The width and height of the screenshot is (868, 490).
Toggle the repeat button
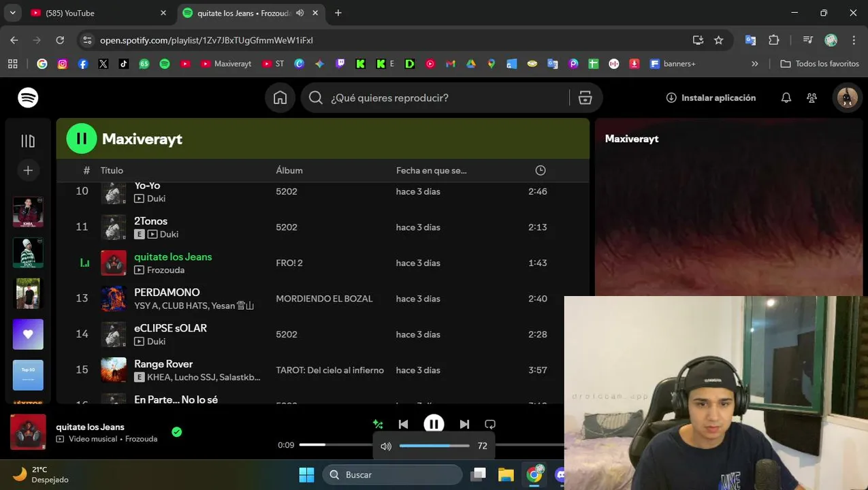pos(489,424)
